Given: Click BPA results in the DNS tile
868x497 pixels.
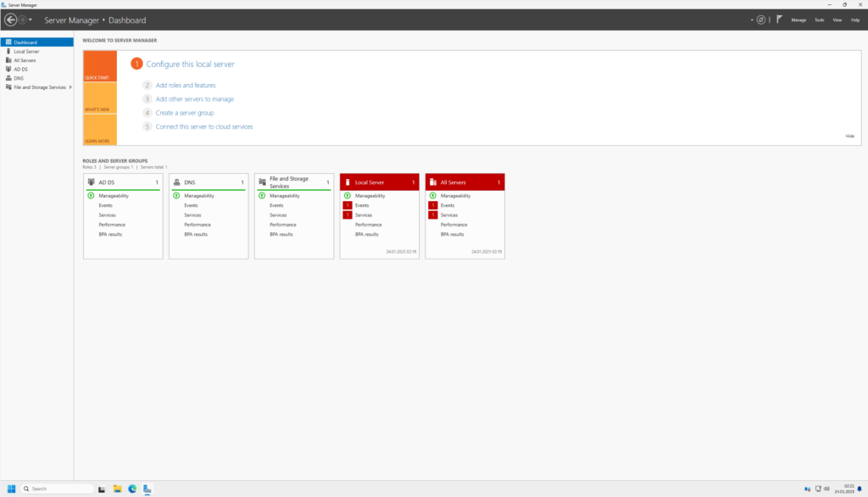Looking at the screenshot, I should (196, 234).
